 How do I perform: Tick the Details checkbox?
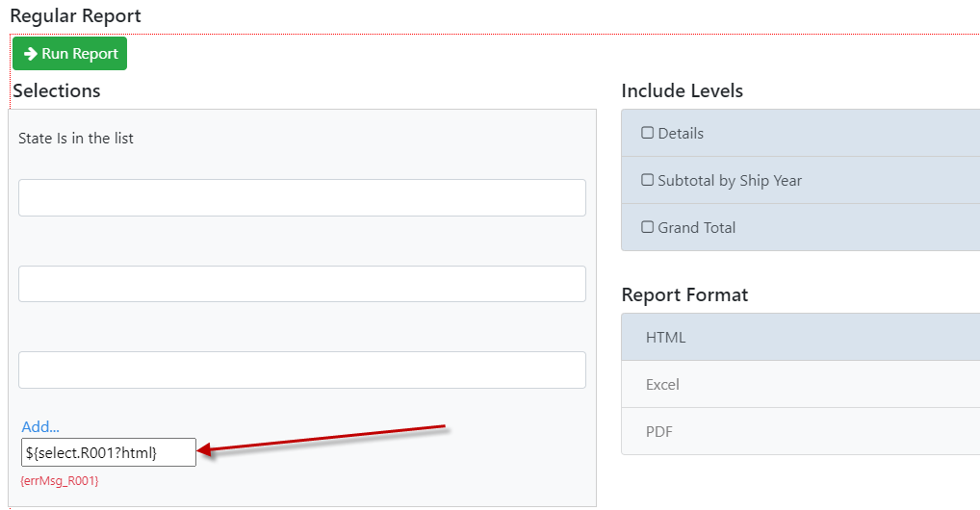[x=648, y=133]
